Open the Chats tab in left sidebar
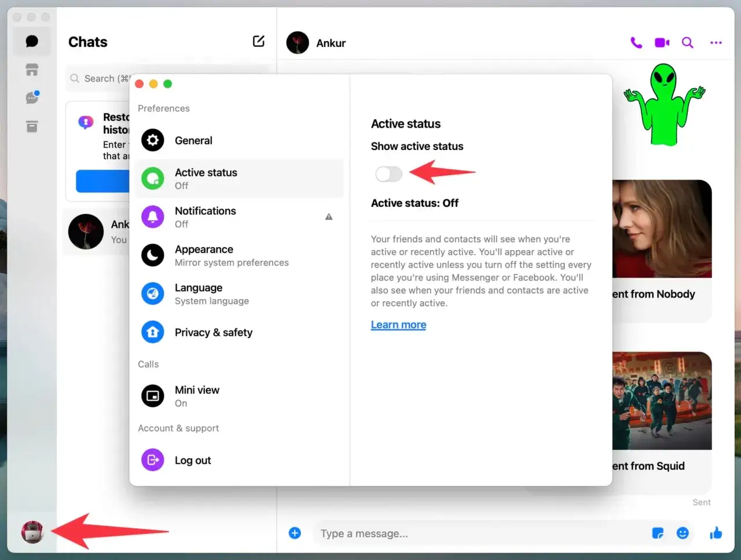Viewport: 741px width, 560px height. (x=32, y=41)
